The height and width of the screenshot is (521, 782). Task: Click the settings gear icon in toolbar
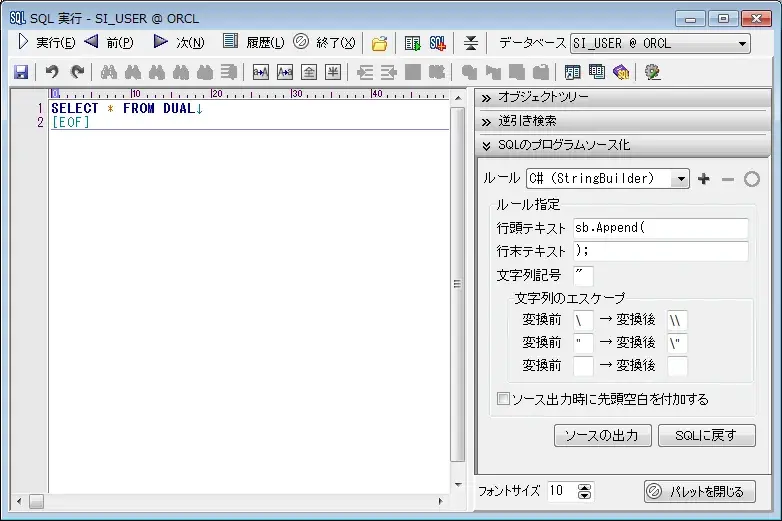click(653, 72)
